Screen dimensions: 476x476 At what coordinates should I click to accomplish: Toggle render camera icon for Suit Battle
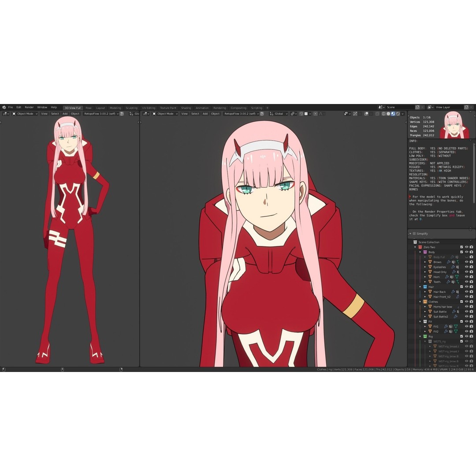pos(471,312)
